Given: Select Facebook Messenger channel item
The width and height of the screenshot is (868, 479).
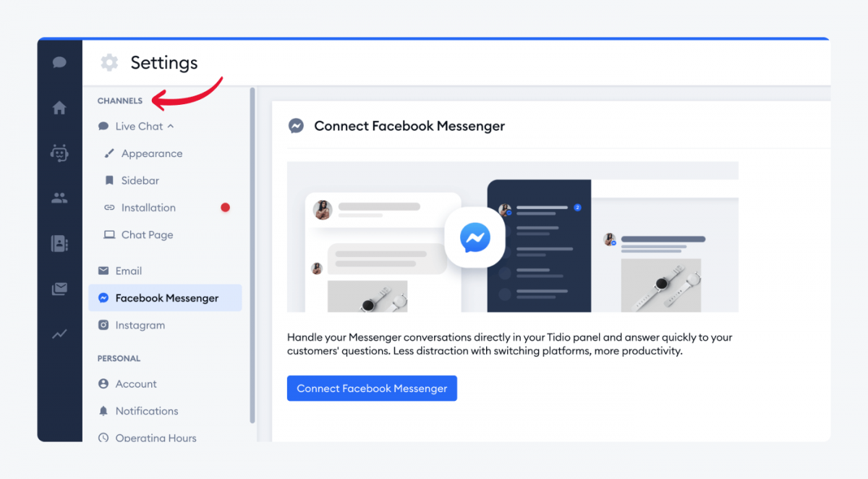Looking at the screenshot, I should click(165, 298).
